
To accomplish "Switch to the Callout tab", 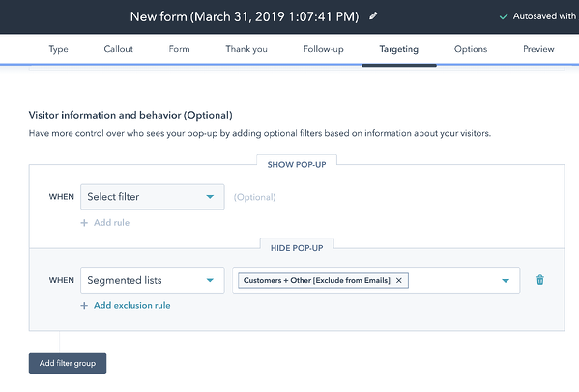I will (118, 49).
